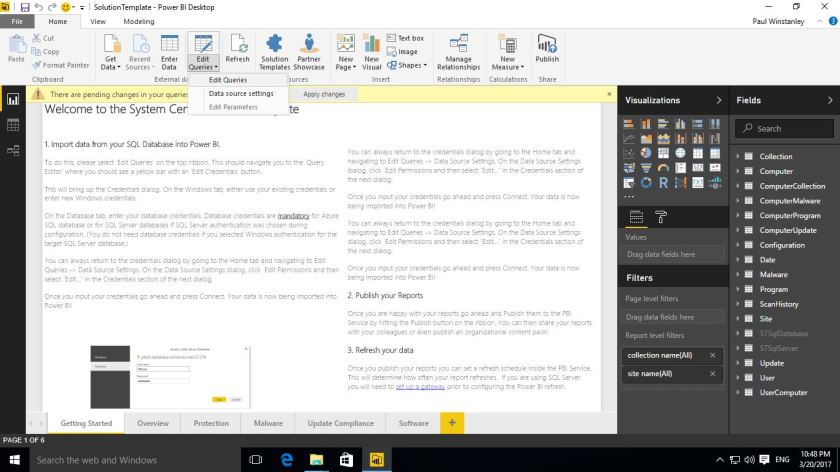Open the Get Data dropdown
840x472 pixels.
click(x=110, y=50)
